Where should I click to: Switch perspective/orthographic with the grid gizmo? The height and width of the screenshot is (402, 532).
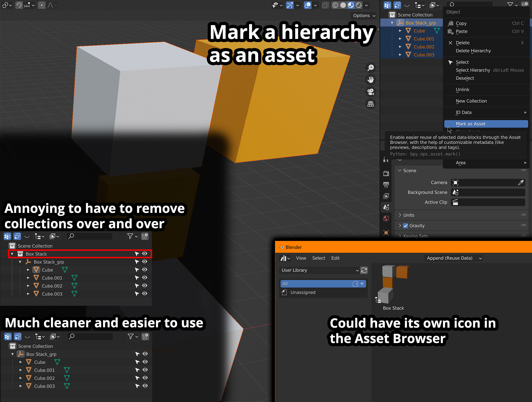click(371, 104)
